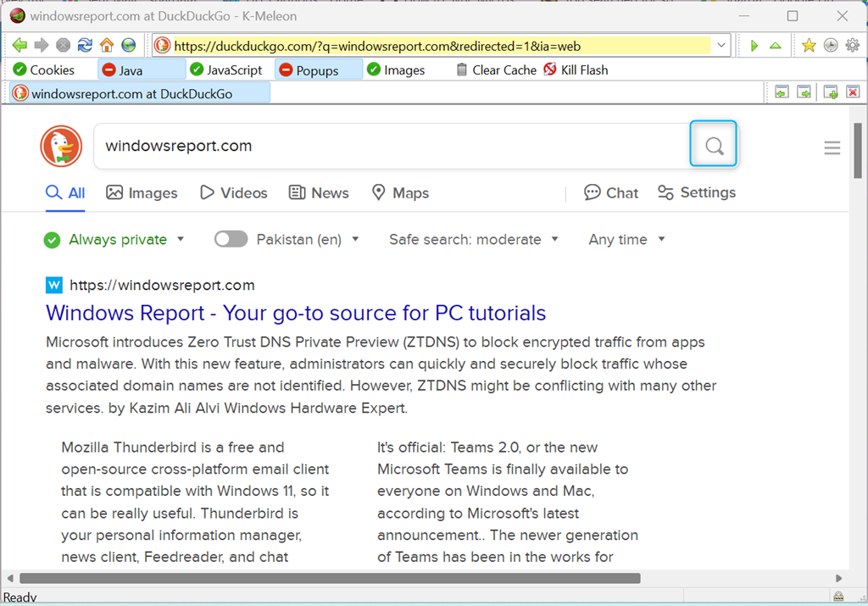Click the horizontal scrollbar right arrow
This screenshot has height=606, width=868.
838,578
